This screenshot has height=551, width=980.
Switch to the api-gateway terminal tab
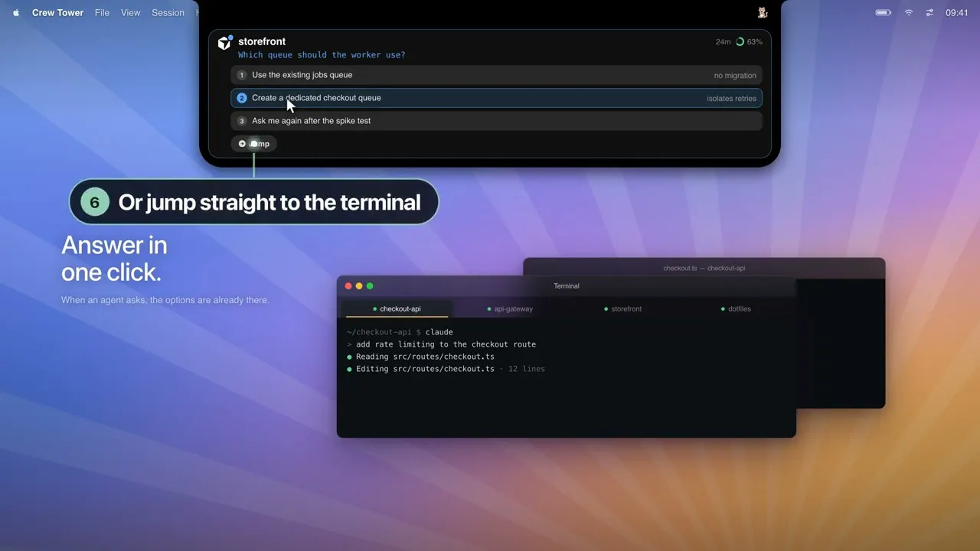[510, 308]
